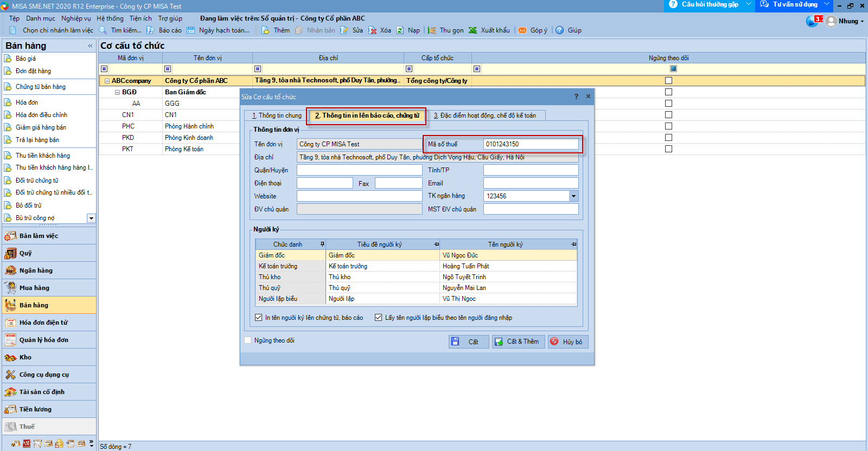Click the help question mark in dialog title

(x=576, y=96)
